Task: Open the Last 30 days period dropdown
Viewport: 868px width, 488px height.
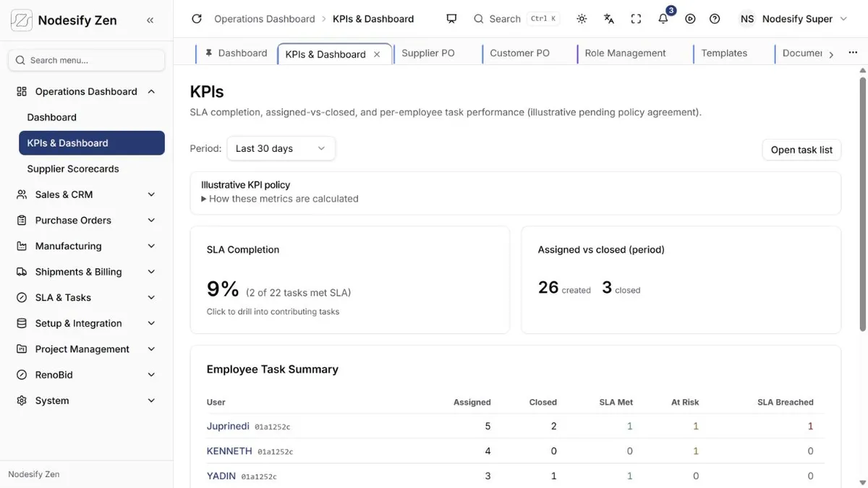Action: (x=281, y=148)
